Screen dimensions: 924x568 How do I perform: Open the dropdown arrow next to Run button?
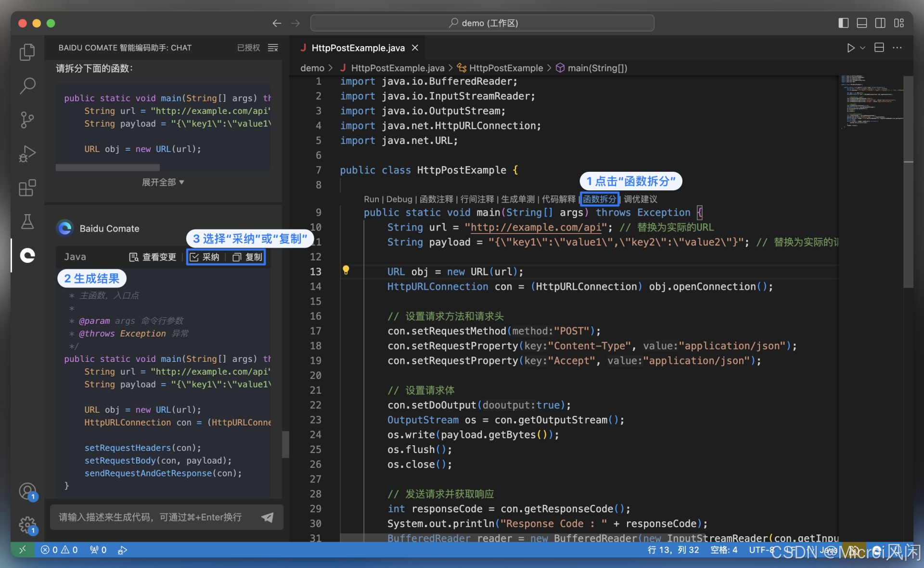coord(863,48)
